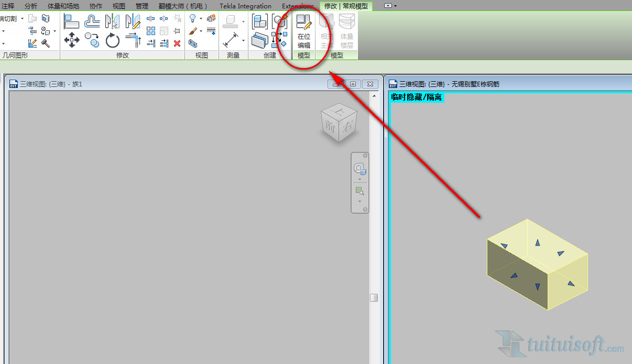Click the Pin element icon
This screenshot has height=364, width=632.
[177, 31]
